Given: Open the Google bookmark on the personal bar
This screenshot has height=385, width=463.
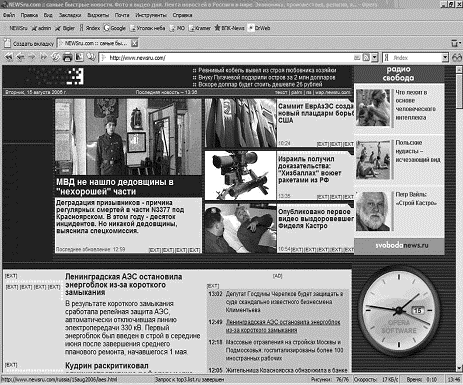Looking at the screenshot, I should (x=115, y=28).
